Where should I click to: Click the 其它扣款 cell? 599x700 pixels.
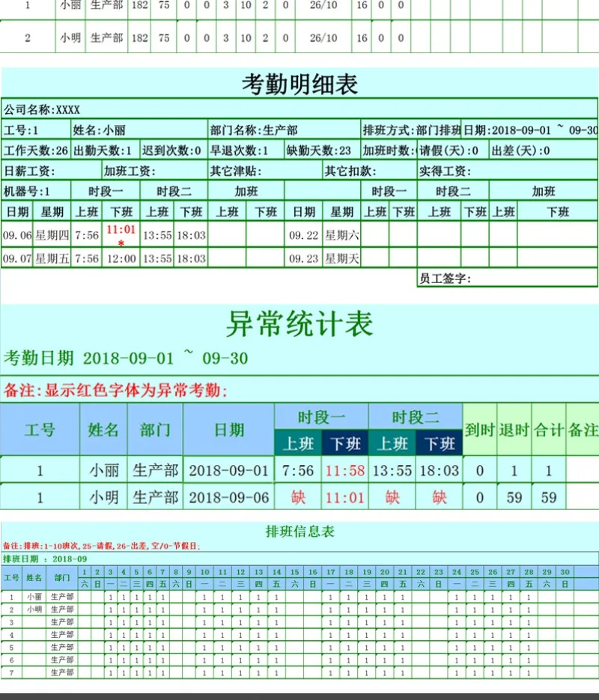pyautogui.click(x=370, y=171)
